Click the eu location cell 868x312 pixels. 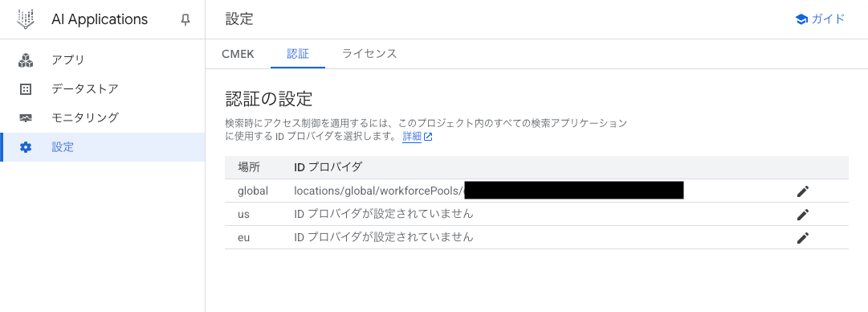pos(244,238)
